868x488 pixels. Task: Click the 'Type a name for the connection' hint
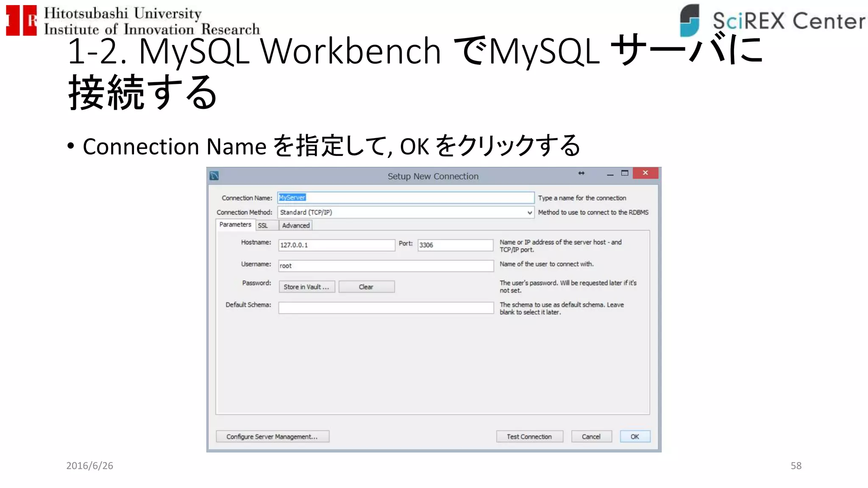click(x=582, y=198)
